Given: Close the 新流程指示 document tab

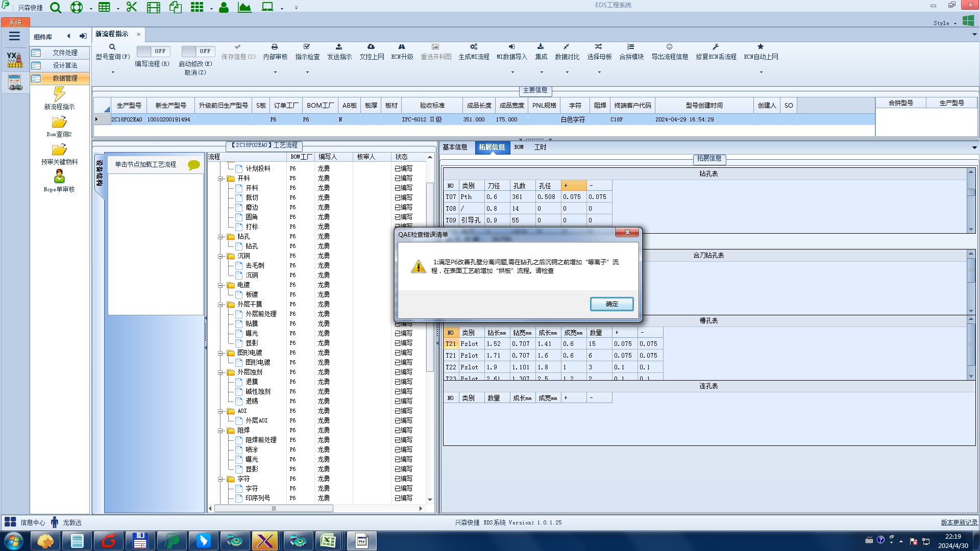Looking at the screenshot, I should (x=138, y=34).
